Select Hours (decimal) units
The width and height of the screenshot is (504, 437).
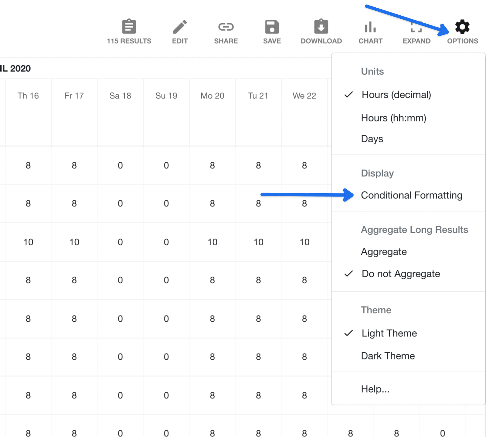coord(396,94)
